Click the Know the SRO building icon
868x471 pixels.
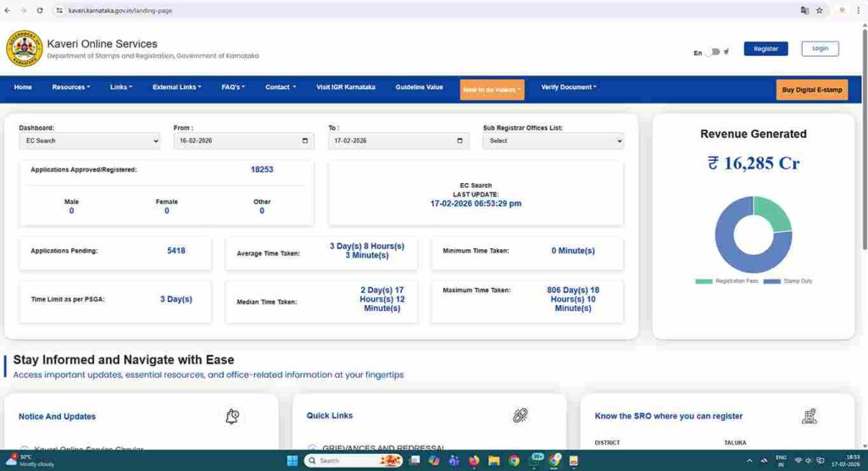pyautogui.click(x=809, y=416)
